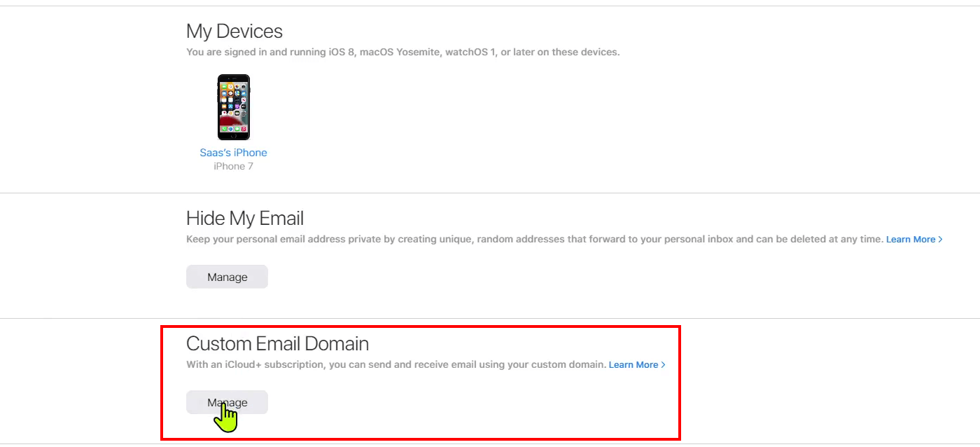Image resolution: width=980 pixels, height=447 pixels.
Task: Click the Hide My Email section heading
Action: point(245,218)
